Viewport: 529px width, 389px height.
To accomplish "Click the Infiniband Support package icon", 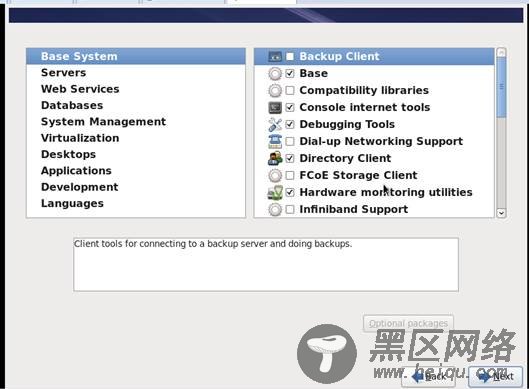I will (x=275, y=209).
